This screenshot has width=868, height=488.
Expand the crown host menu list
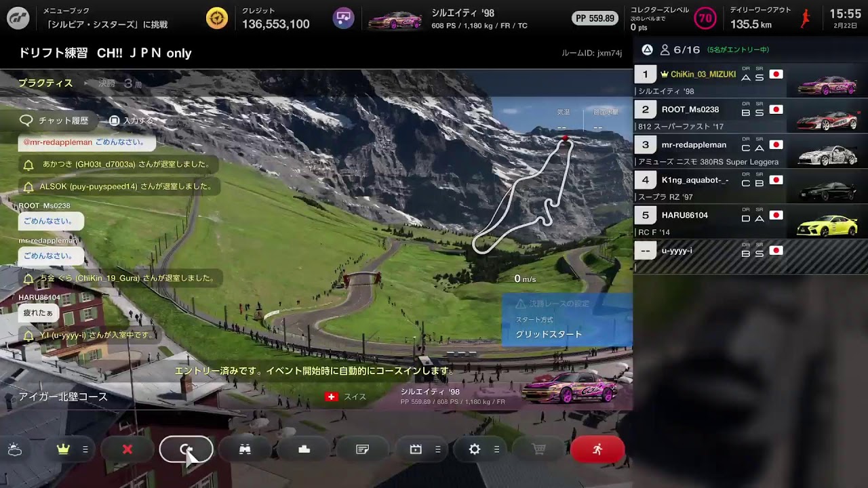coord(85,449)
